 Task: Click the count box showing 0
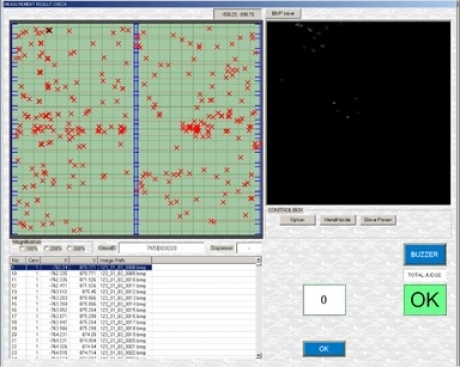pos(324,300)
